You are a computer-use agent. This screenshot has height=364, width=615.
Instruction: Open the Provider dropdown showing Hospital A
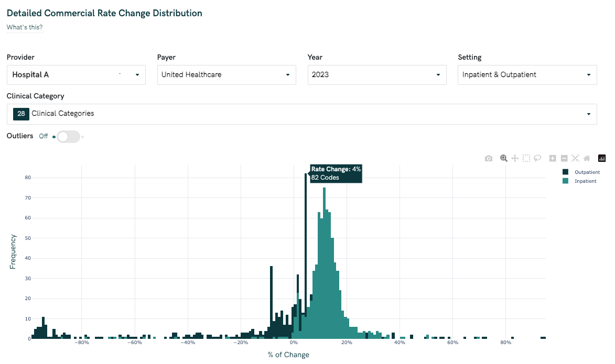click(x=76, y=75)
